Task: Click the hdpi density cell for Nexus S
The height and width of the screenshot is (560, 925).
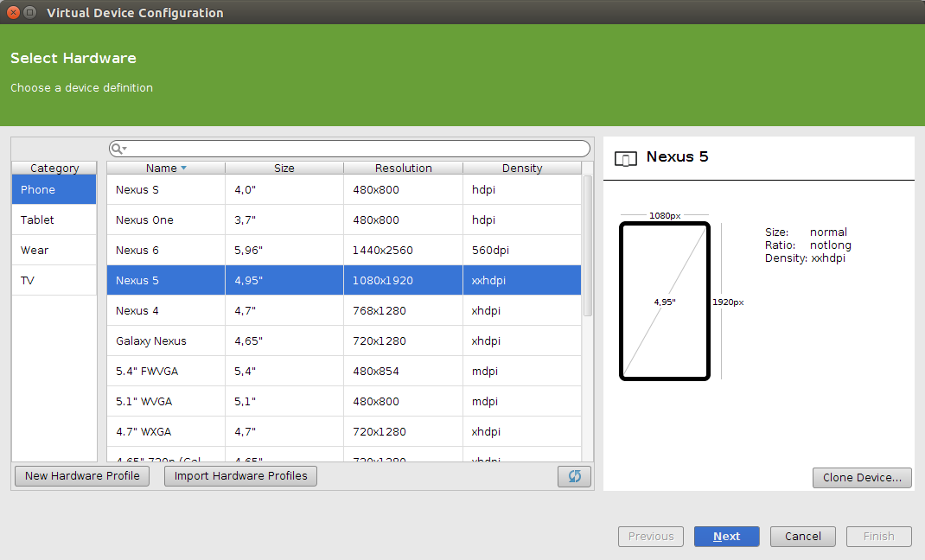Action: (522, 190)
